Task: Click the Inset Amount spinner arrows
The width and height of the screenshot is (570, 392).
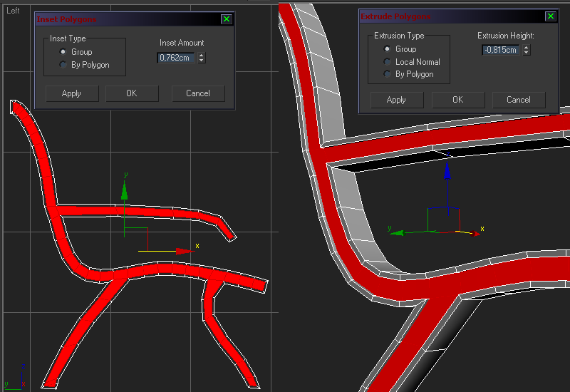Action: click(202, 58)
